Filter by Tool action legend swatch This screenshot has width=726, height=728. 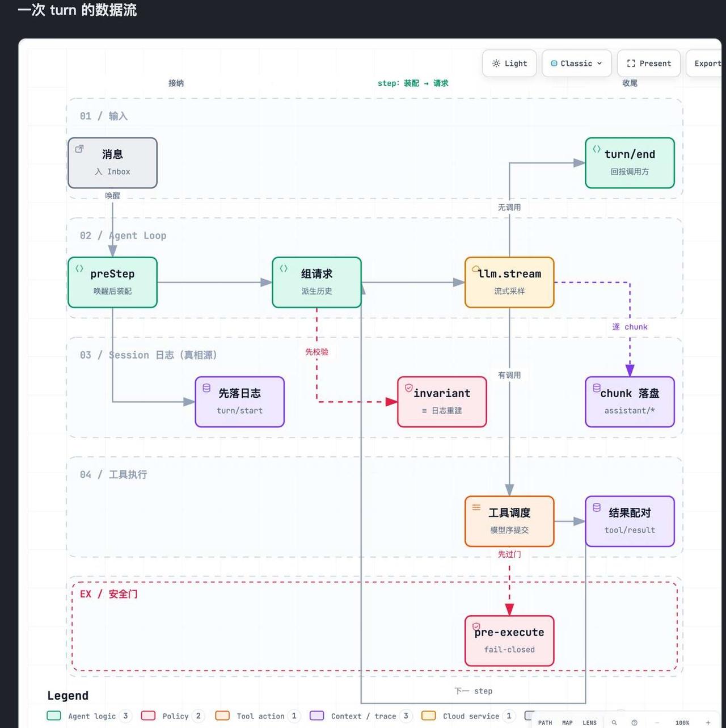coord(222,716)
